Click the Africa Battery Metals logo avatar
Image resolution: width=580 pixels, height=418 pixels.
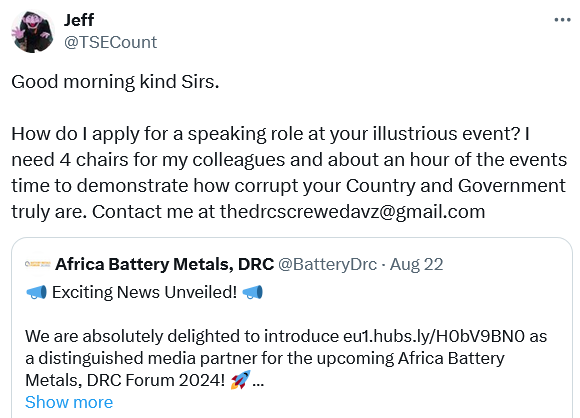pos(37,264)
